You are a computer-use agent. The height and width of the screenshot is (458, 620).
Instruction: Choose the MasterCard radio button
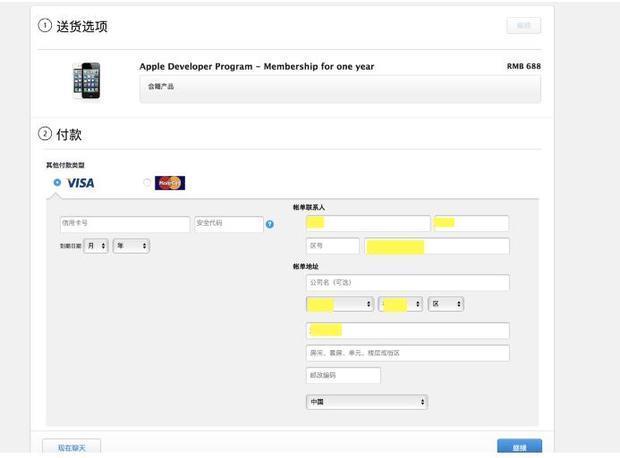click(x=147, y=183)
